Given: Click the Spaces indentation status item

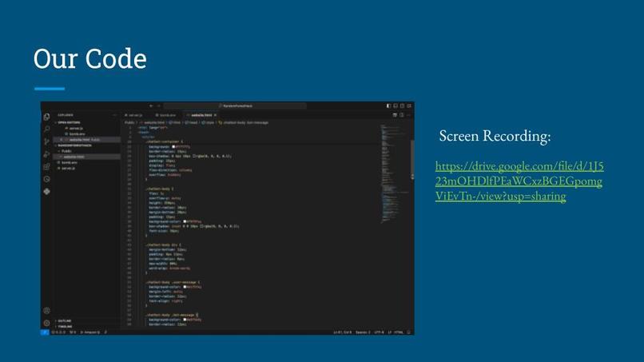Looking at the screenshot, I should (363, 332).
